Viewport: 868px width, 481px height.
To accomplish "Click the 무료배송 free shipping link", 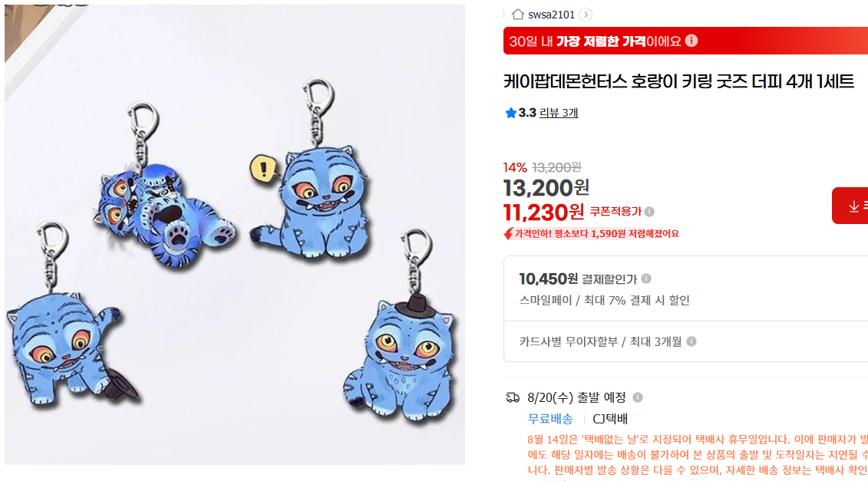I will (550, 419).
